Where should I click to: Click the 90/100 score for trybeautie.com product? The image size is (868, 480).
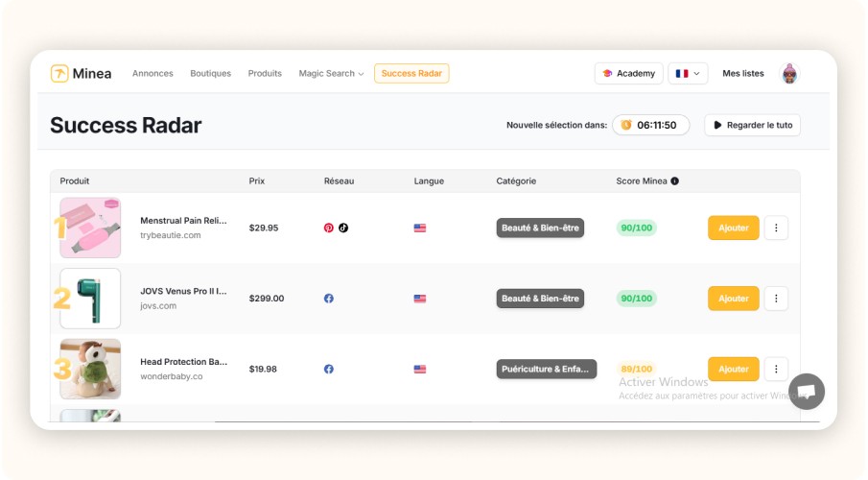(x=637, y=228)
